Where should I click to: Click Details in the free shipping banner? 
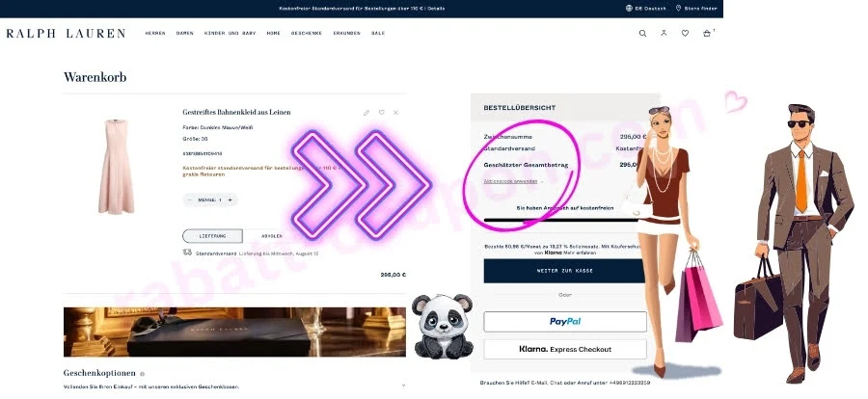point(436,9)
